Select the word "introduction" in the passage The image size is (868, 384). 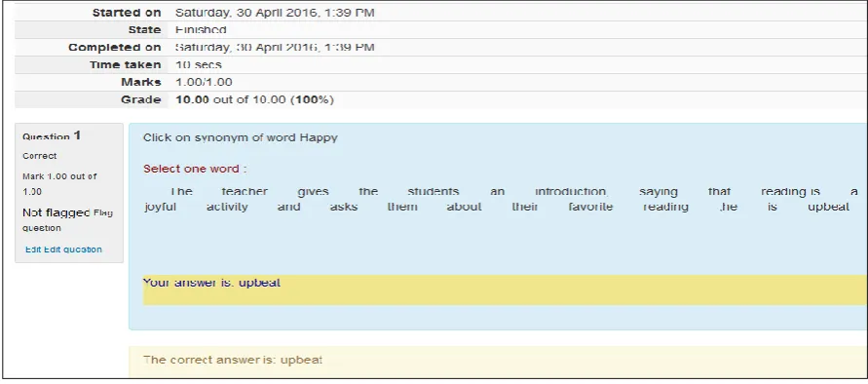click(x=571, y=192)
